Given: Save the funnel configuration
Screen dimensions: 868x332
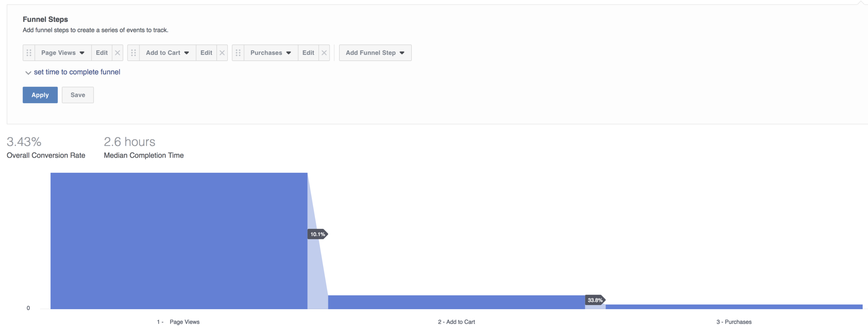Looking at the screenshot, I should click(78, 95).
